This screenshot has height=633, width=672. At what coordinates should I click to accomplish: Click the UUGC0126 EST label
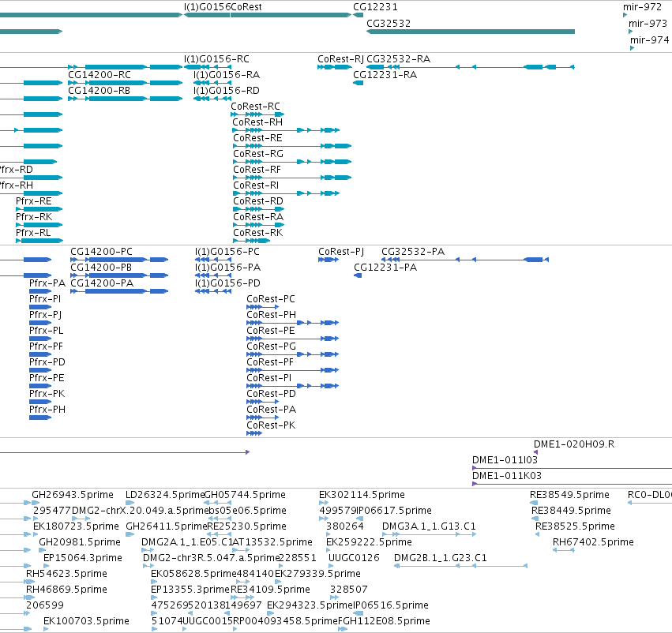coord(354,558)
